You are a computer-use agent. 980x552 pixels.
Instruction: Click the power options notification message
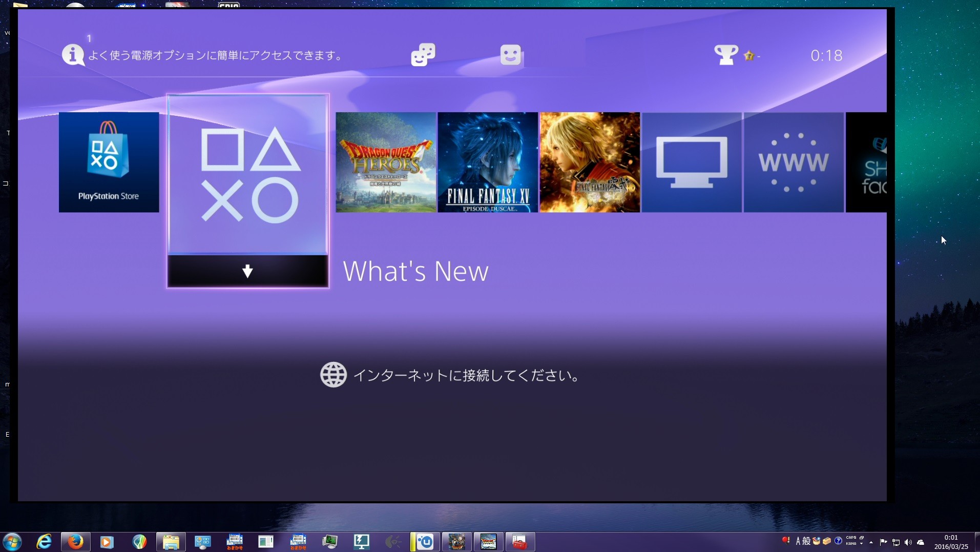(216, 55)
